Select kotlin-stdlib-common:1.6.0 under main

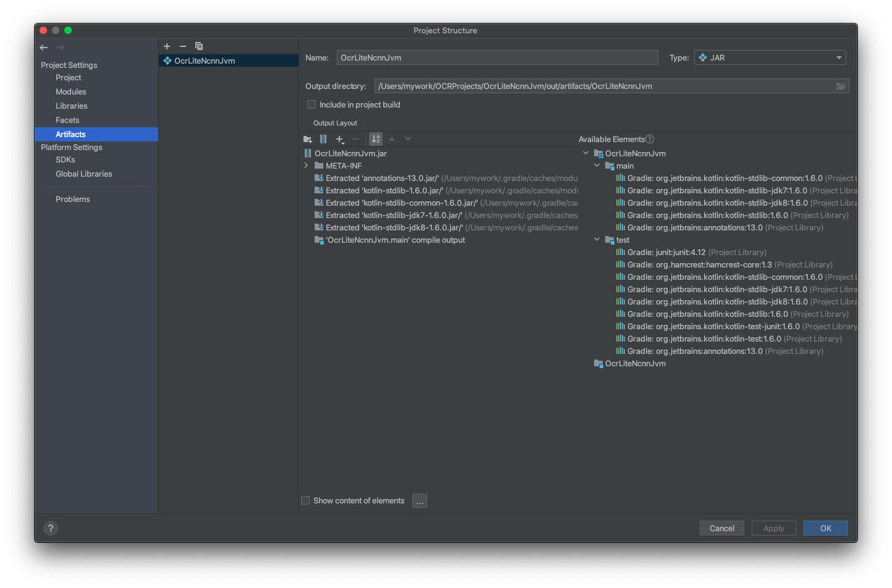(736, 178)
